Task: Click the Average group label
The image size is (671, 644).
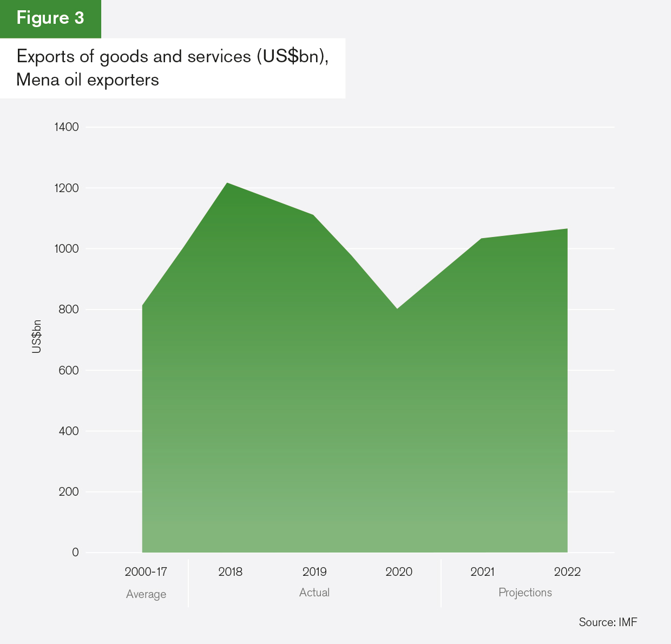Action: pyautogui.click(x=146, y=594)
